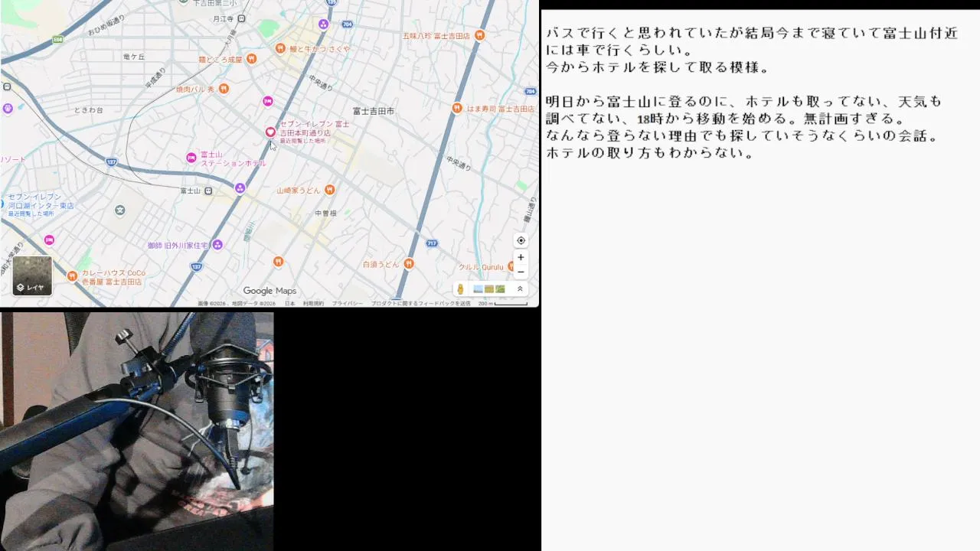This screenshot has width=980, height=551.
Task: Select the purple pin above 鰻と牛かつ さくや
Action: coord(323,24)
